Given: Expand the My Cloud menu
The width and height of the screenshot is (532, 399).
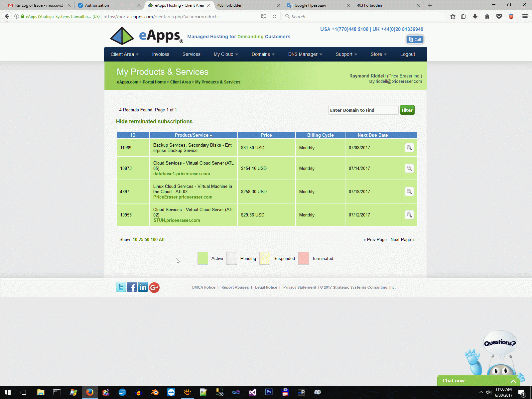Looking at the screenshot, I should (226, 54).
